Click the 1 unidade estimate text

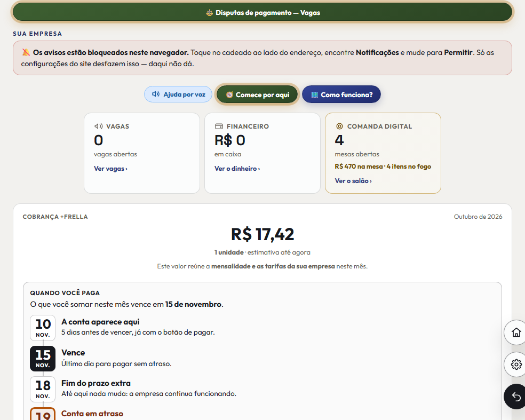262,252
